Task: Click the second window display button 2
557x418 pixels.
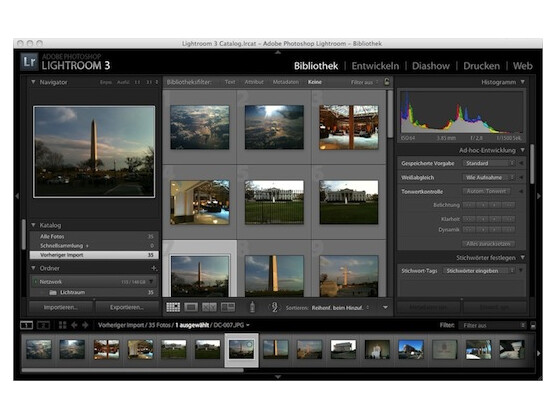Action: pos(43,325)
